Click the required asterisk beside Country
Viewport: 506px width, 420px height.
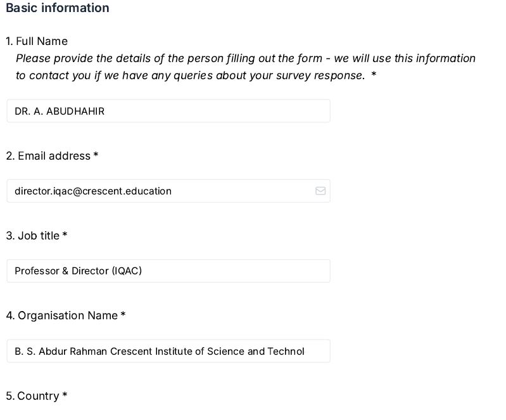point(65,396)
